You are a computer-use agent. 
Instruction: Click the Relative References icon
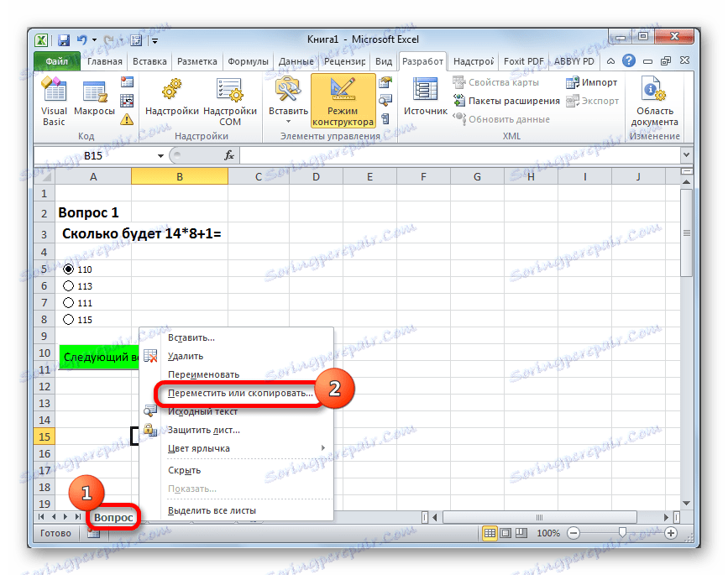127,101
